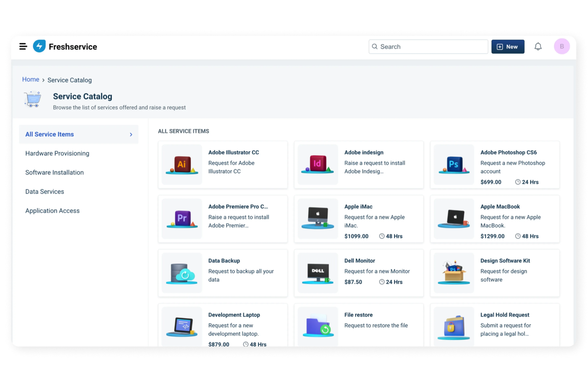Click the Premiere Pro Pr icon
Viewport: 588px width, 382px height.
point(182,219)
